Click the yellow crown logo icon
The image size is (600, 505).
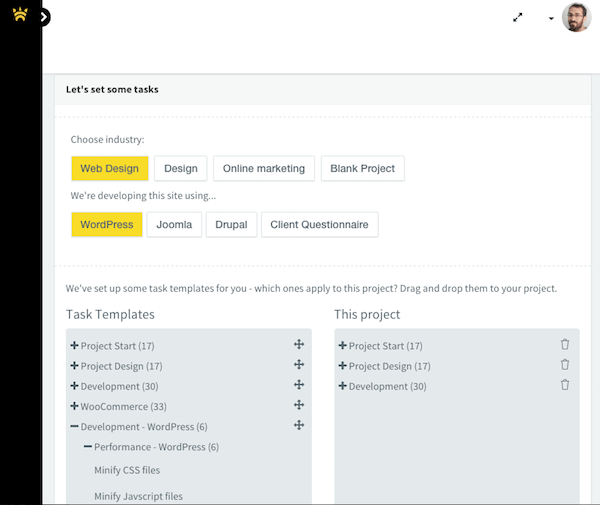(x=20, y=15)
